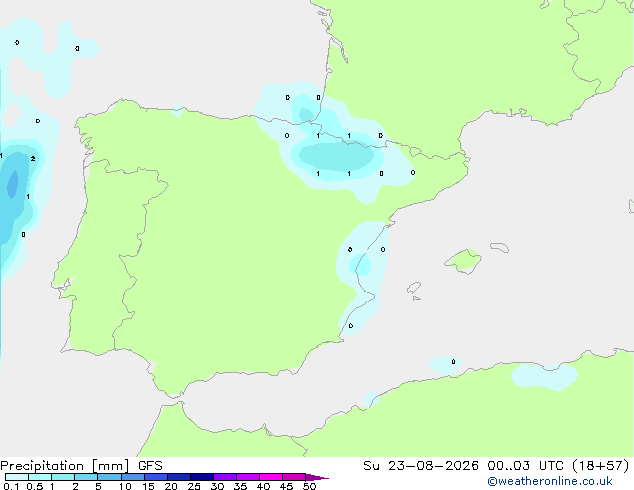Pick the 5–10 mm light blue legend swatch
Screen dimensions: 634x490
tap(109, 477)
